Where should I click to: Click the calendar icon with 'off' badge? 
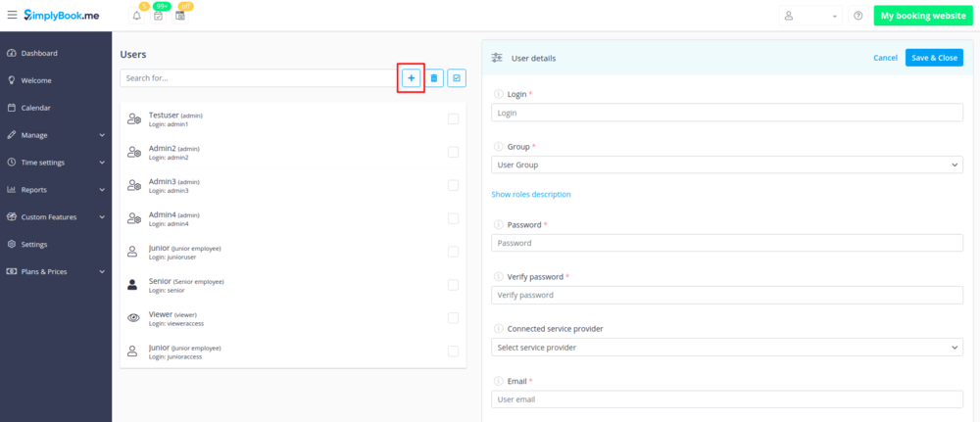(180, 17)
